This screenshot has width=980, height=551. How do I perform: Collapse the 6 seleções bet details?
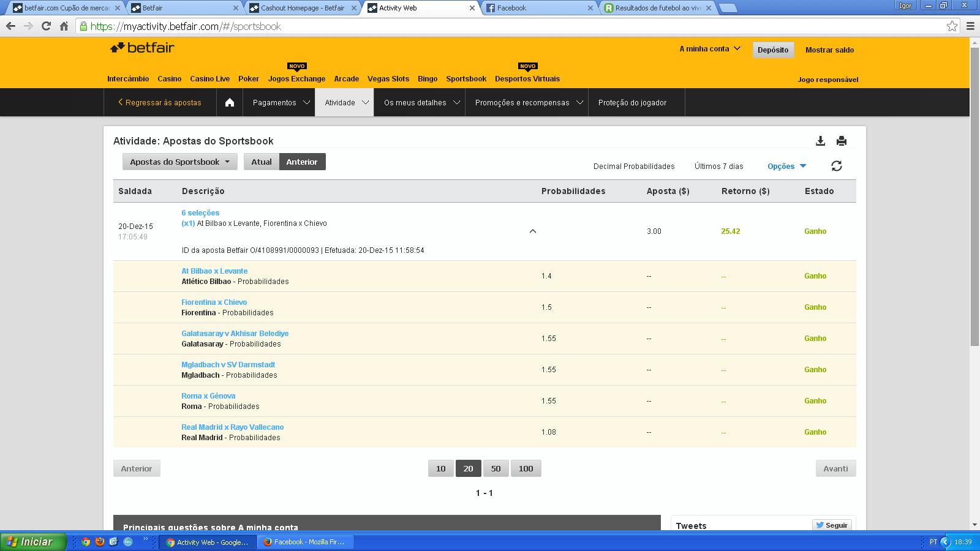pos(533,231)
